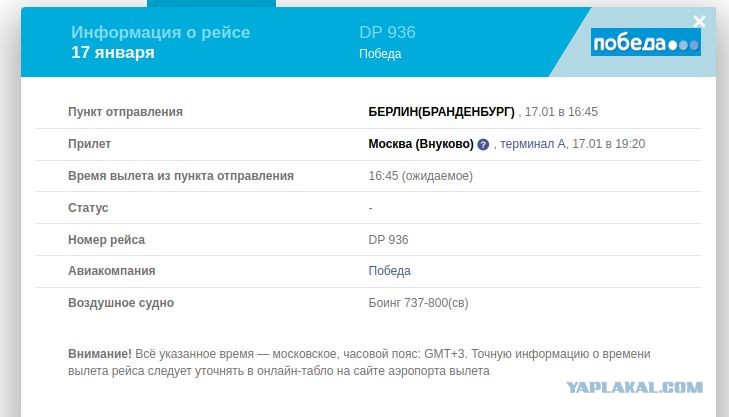The image size is (729, 417).
Task: Close the flight information popup
Action: tap(699, 21)
